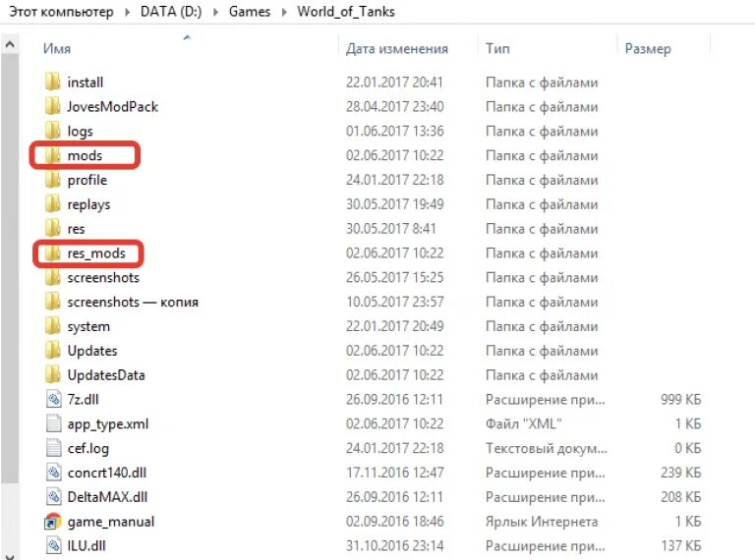The height and width of the screenshot is (560, 755).
Task: Click size 0 КБ of cef.log
Action: (687, 448)
